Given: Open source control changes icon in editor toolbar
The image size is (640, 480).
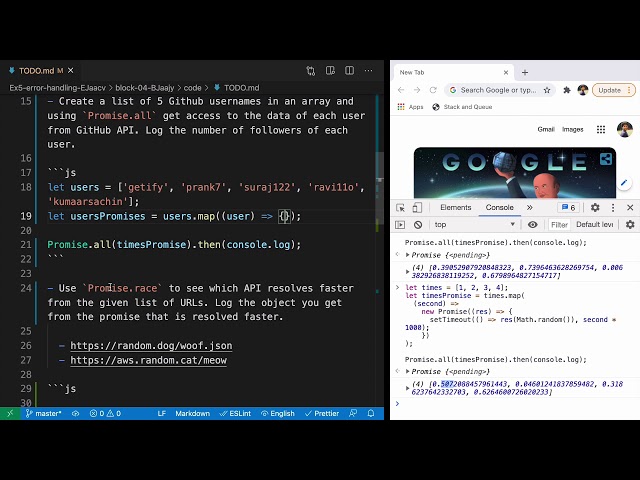Looking at the screenshot, I should [311, 71].
